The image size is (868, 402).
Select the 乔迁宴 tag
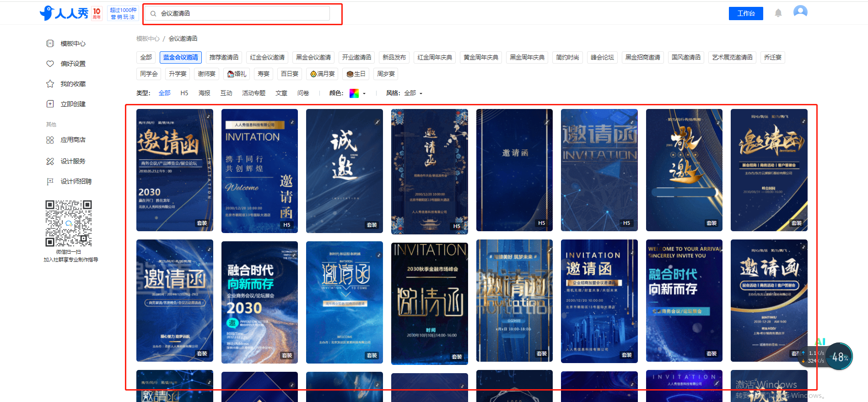[x=773, y=57]
